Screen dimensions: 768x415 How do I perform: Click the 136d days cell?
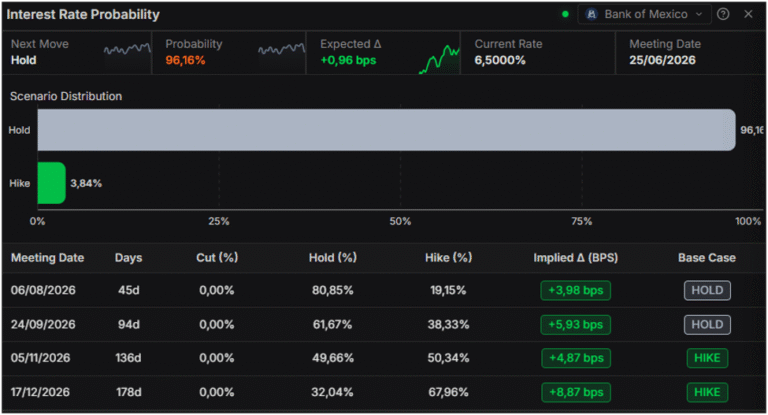pos(128,358)
